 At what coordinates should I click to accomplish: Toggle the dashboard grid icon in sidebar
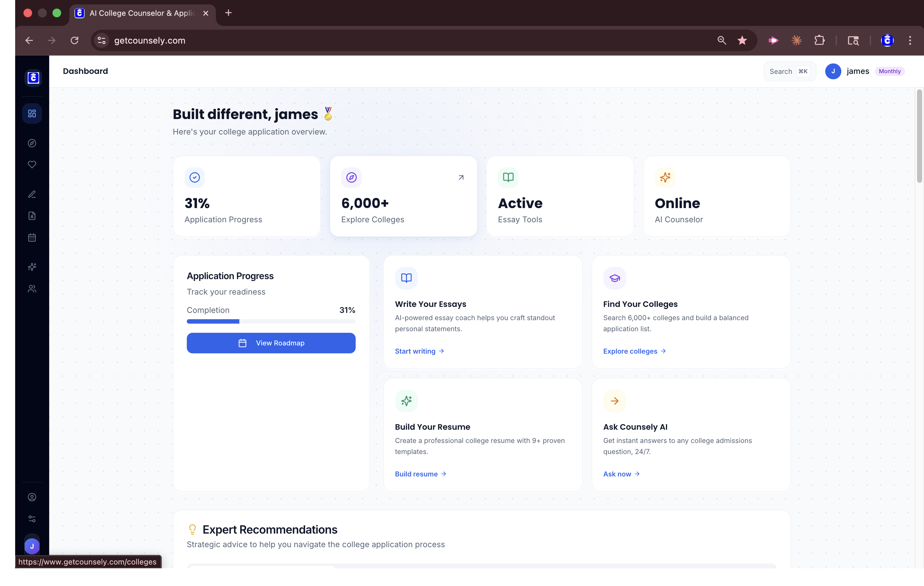pyautogui.click(x=32, y=113)
